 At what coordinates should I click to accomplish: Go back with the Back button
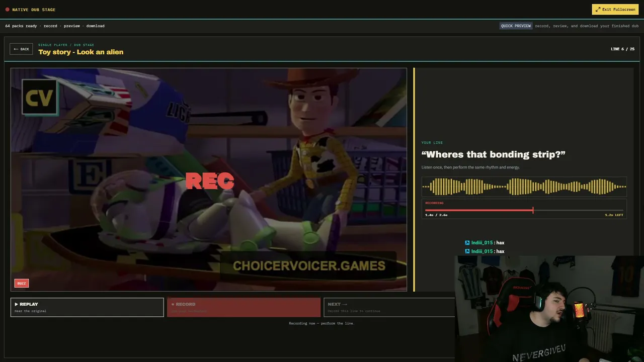point(21,49)
